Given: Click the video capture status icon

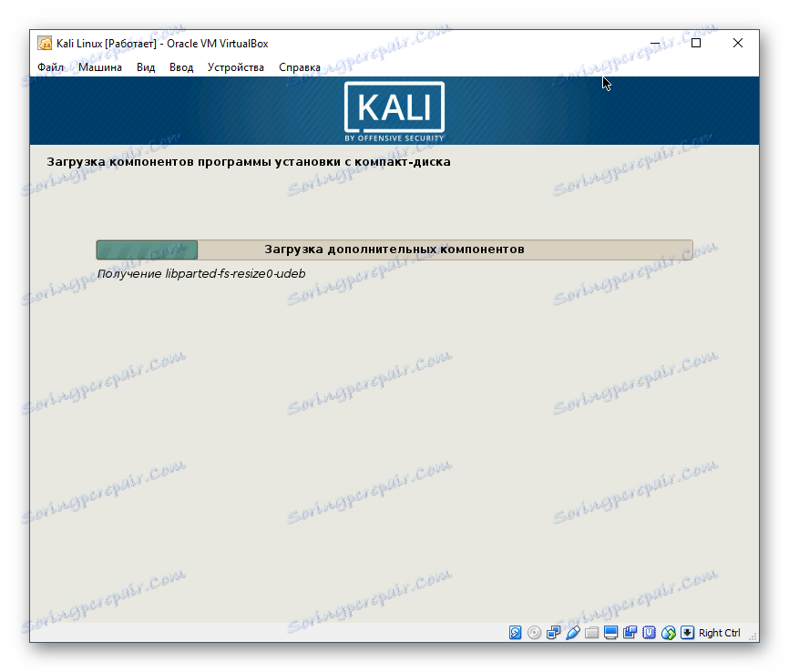Looking at the screenshot, I should pos(630,632).
